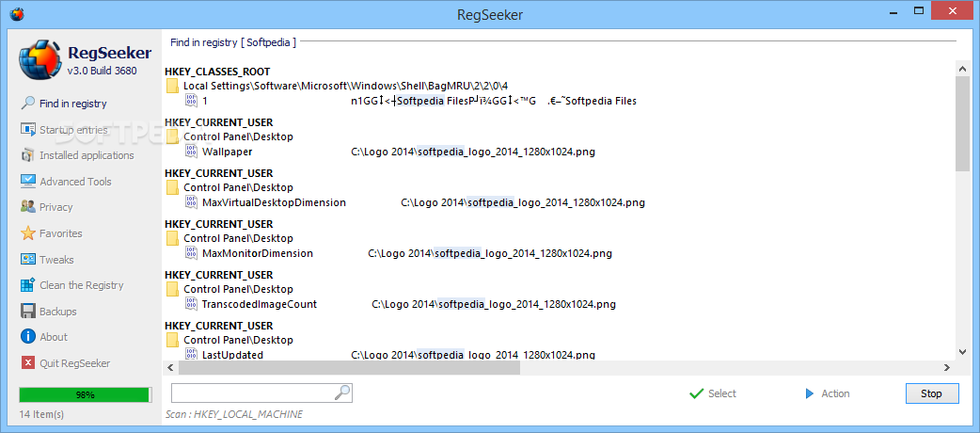
Task: Open Installed applications list
Action: [87, 155]
